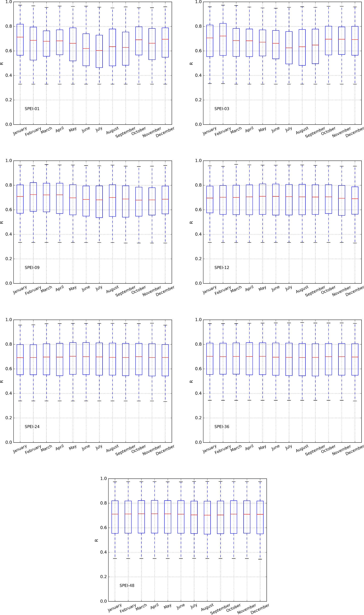Click the SPEI-48 panel label
The height and width of the screenshot is (615, 364).
coord(127,586)
